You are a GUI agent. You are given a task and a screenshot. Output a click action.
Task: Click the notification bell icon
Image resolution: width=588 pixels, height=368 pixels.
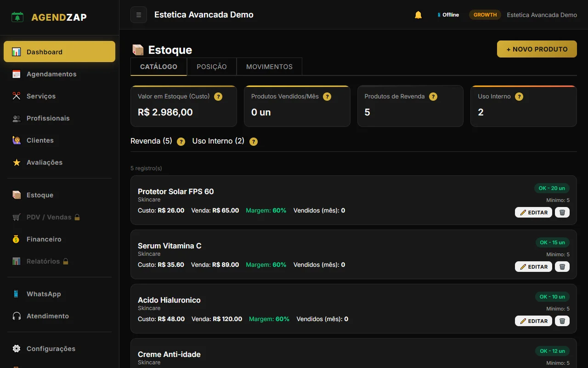pyautogui.click(x=418, y=15)
